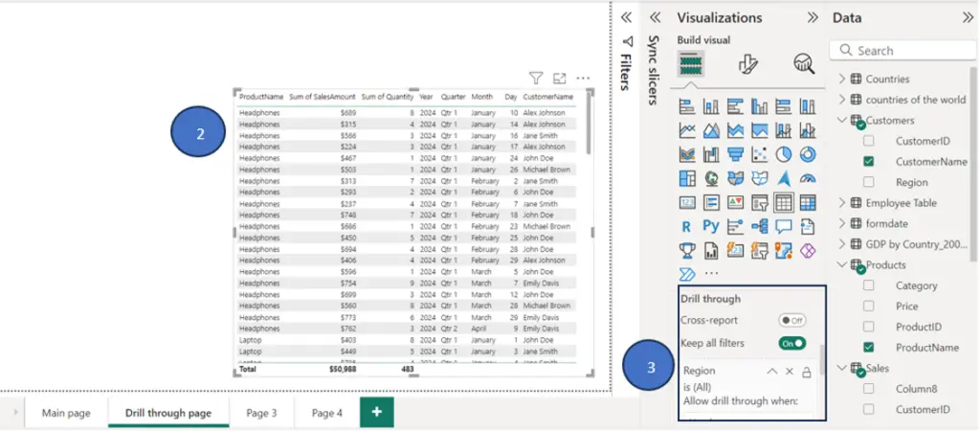This screenshot has height=431, width=980.
Task: Collapse the Data pane
Action: pos(968,17)
